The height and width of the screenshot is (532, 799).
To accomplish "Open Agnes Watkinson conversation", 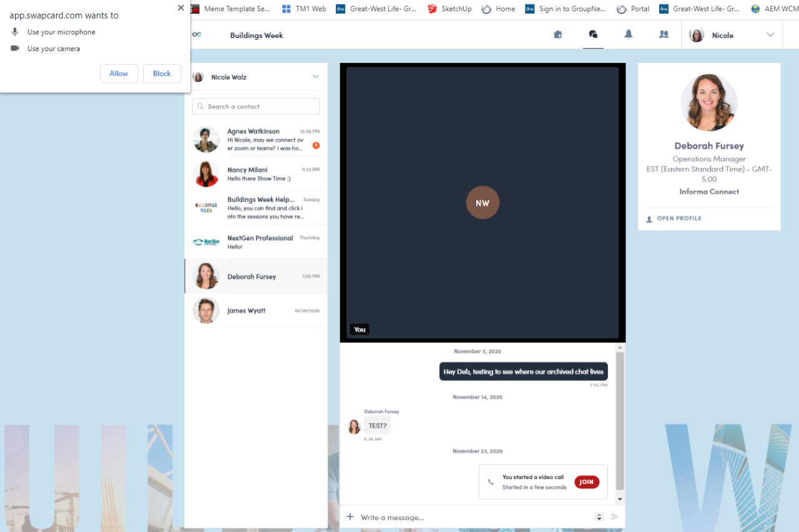I will [256, 140].
